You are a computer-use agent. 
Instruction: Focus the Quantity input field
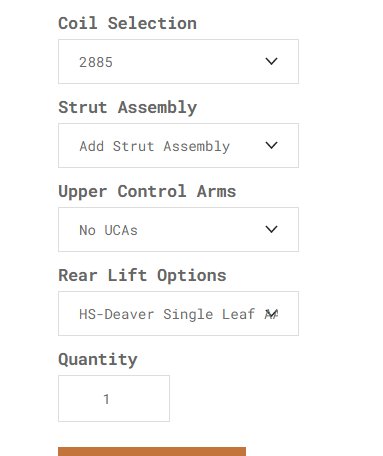(x=114, y=398)
